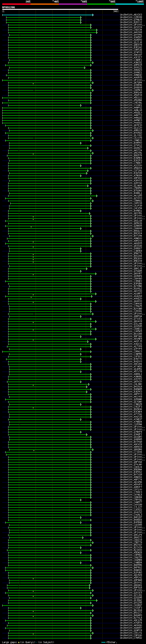Viewport: 146px width, 644px height.
Task: Click the query end position 346
Action: 115,11
